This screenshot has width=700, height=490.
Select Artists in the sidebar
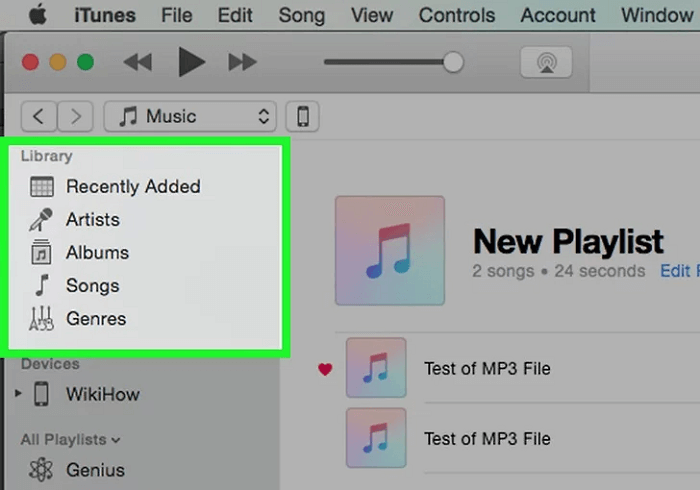pyautogui.click(x=92, y=220)
